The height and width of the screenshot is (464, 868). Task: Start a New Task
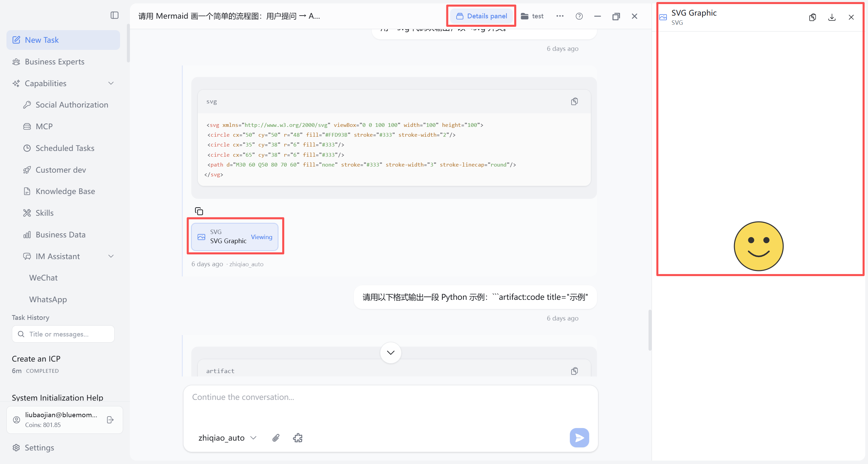63,40
